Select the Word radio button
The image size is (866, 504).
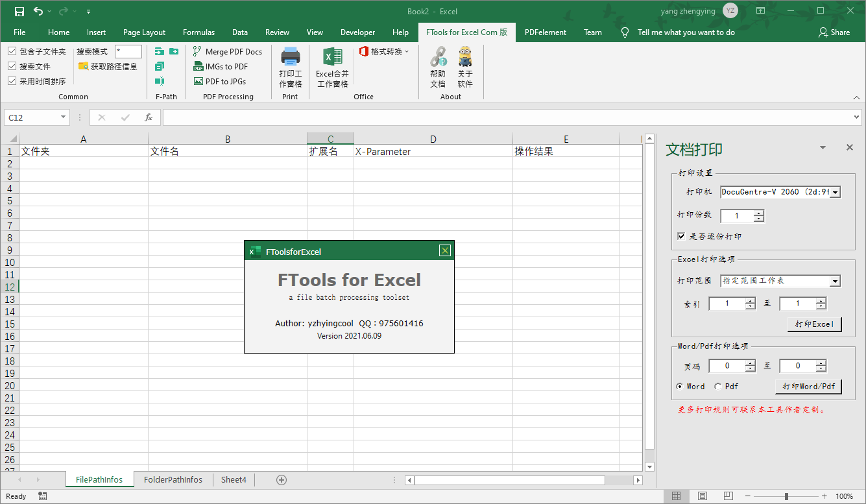click(680, 386)
